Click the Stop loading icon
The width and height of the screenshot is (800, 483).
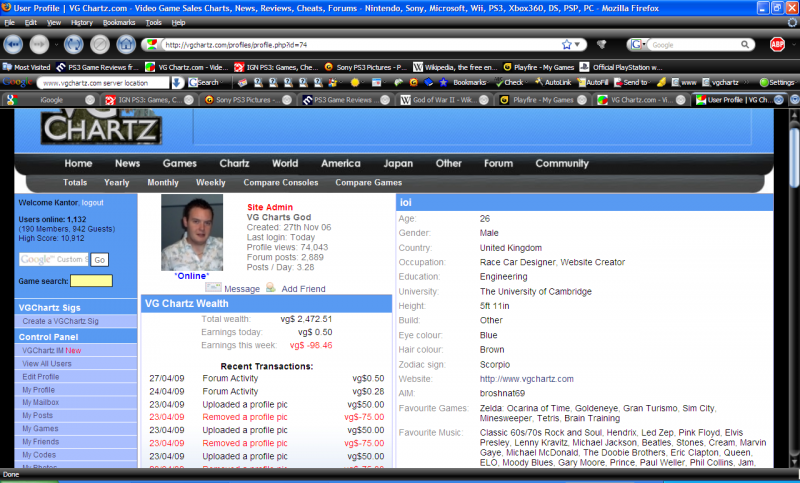pyautogui.click(x=100, y=45)
